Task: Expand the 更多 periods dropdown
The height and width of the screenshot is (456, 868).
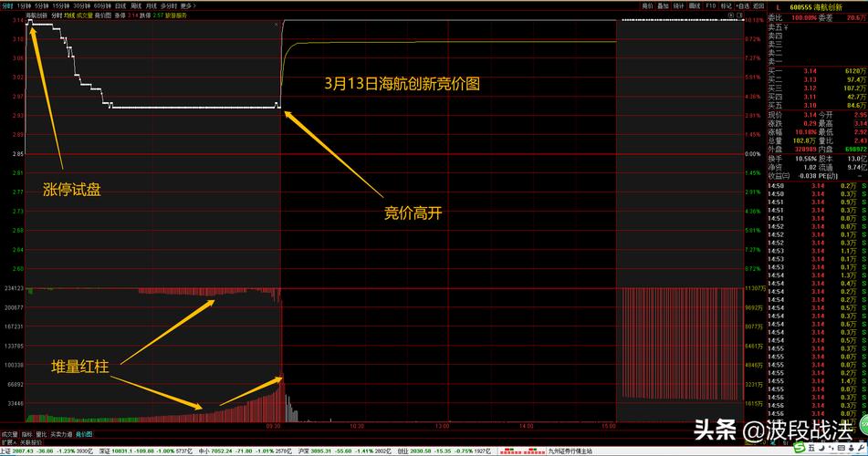Action: 188,5
